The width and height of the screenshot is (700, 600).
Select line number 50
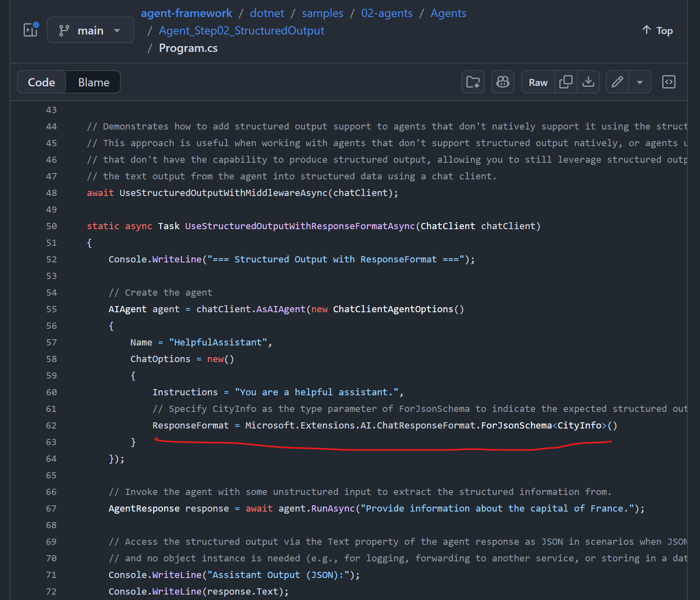51,226
